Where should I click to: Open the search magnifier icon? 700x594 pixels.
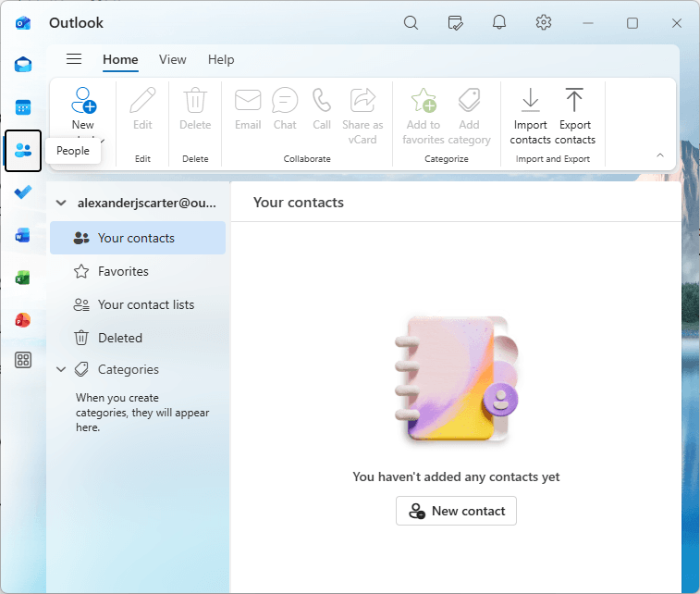(x=411, y=22)
